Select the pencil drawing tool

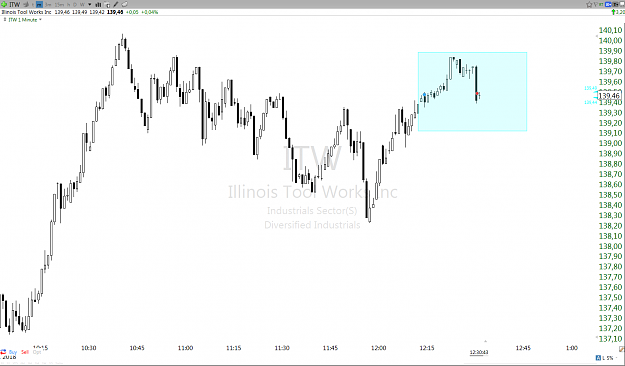pos(116,4)
